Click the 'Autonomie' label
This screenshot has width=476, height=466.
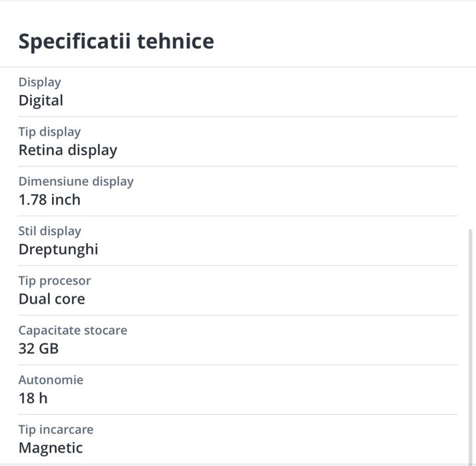point(51,380)
